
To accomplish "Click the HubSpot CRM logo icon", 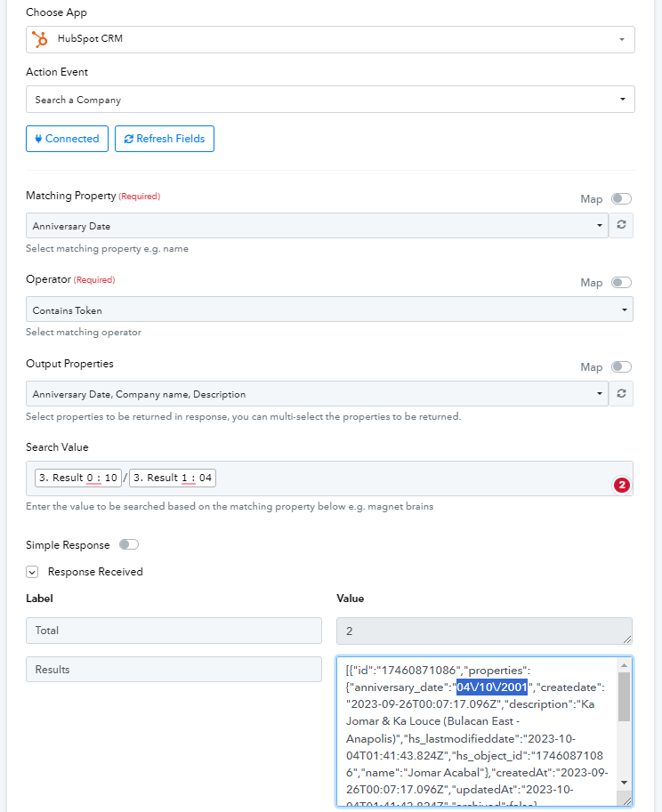I will (40, 39).
